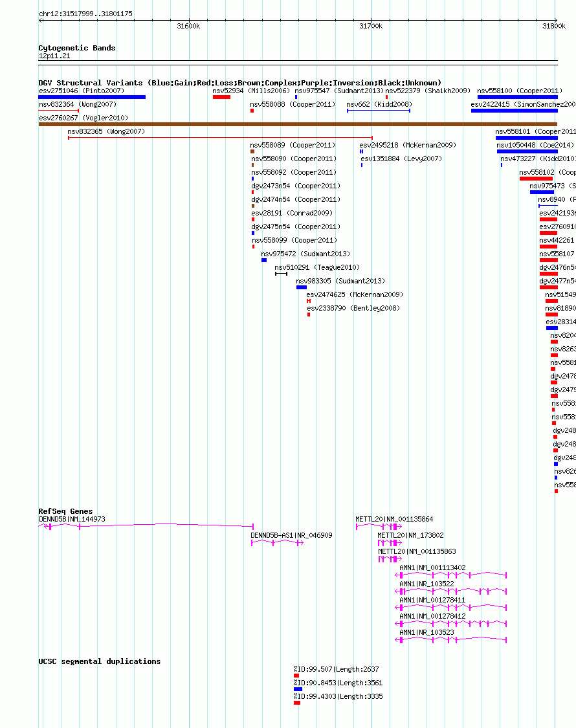Open nsv52934 (Mills2006) variant details
Image resolution: width=576 pixels, height=728 pixels.
coord(221,97)
